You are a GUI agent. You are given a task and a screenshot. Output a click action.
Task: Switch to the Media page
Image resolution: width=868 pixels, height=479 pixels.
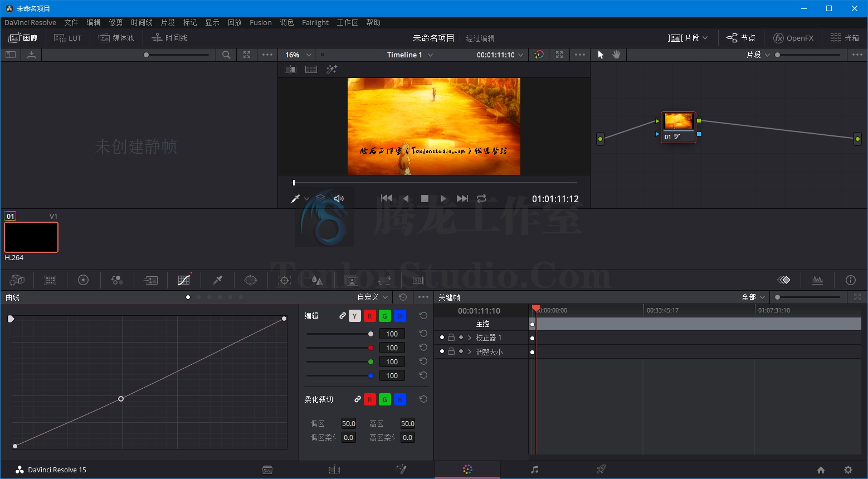(267, 470)
